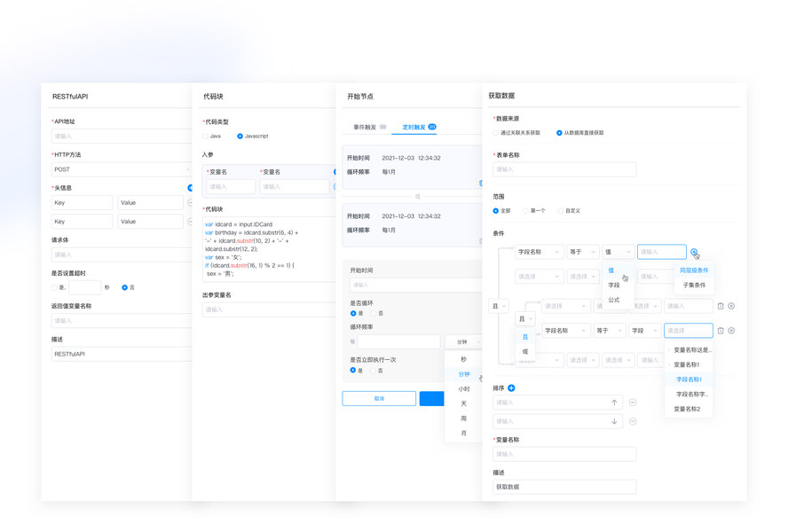Image resolution: width=788 pixels, height=532 pixels.
Task: Click the 出参变量名 input field
Action: tap(268, 309)
